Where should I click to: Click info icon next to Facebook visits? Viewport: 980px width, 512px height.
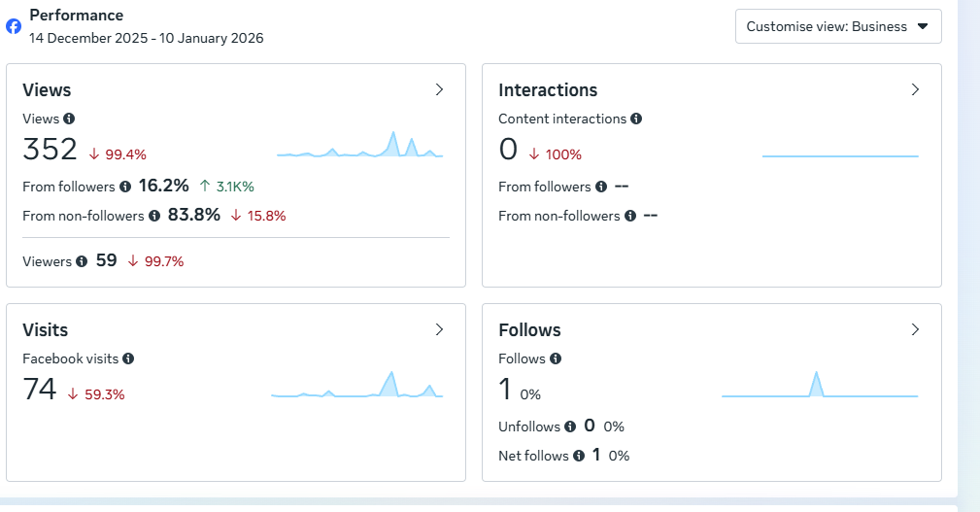click(128, 358)
